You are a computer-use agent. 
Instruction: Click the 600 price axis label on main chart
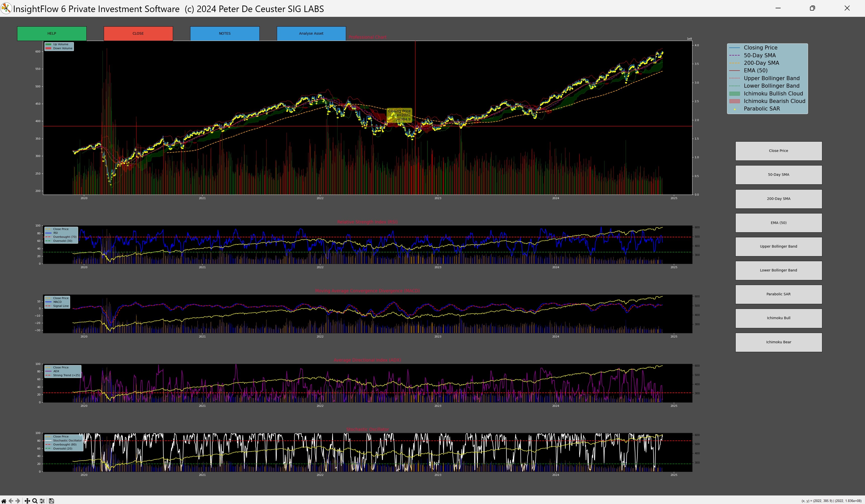[38, 51]
